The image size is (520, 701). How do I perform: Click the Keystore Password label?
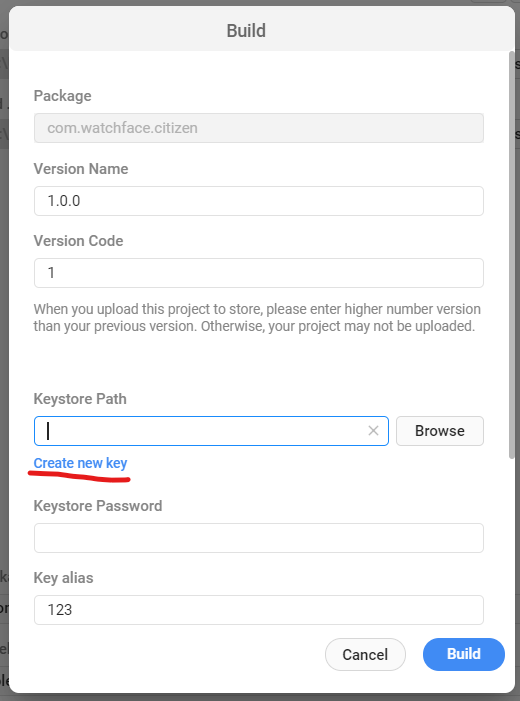tap(98, 506)
